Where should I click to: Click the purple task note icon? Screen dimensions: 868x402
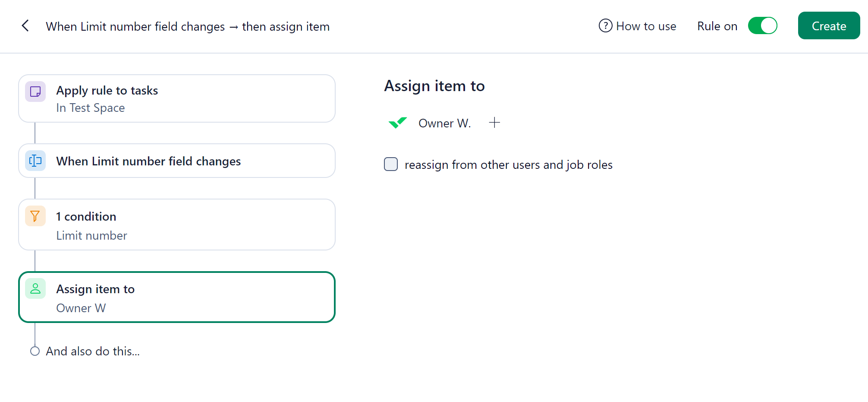35,92
